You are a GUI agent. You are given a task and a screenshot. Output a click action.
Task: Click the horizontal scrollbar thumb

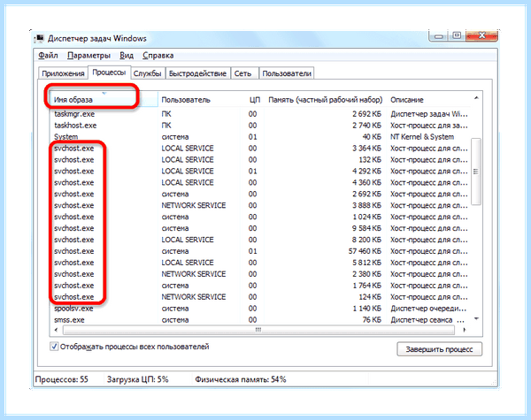point(258,330)
